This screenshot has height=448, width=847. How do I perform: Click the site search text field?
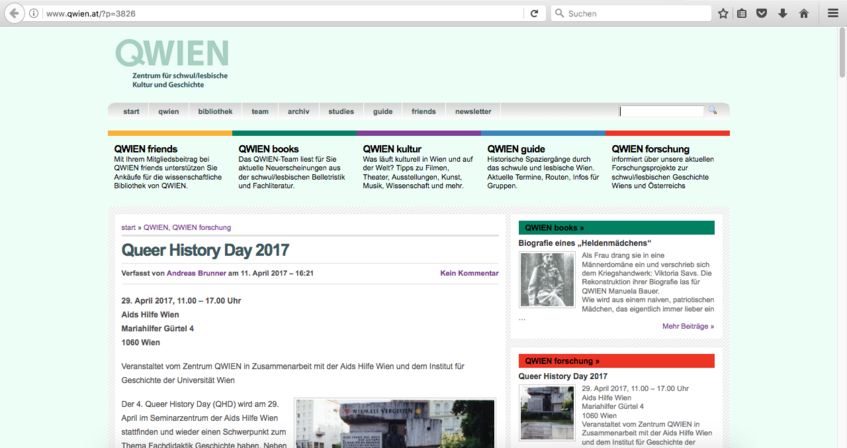click(662, 111)
